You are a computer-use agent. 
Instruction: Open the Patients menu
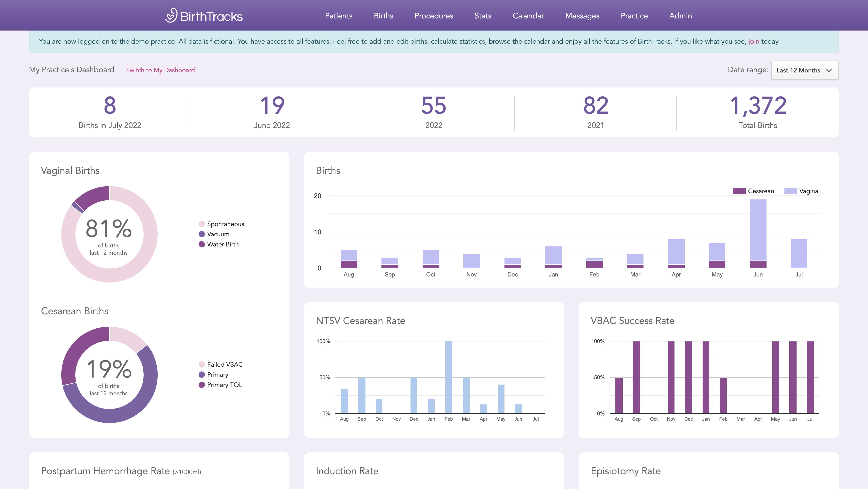pos(338,16)
